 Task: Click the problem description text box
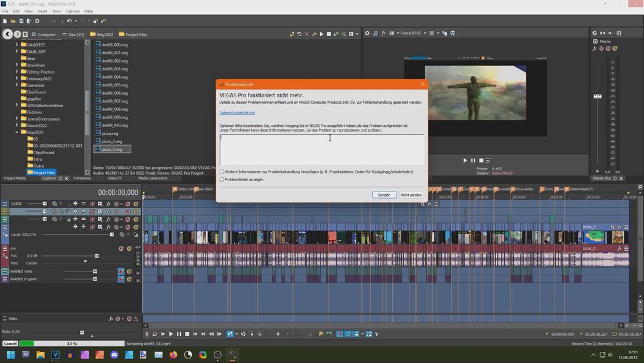tap(321, 150)
